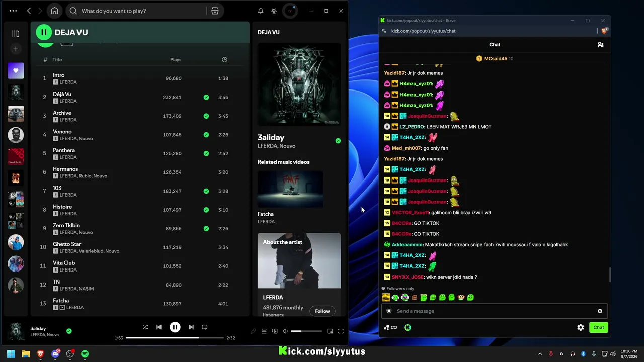Open Browse icon in Spotify search bar

(x=215, y=11)
